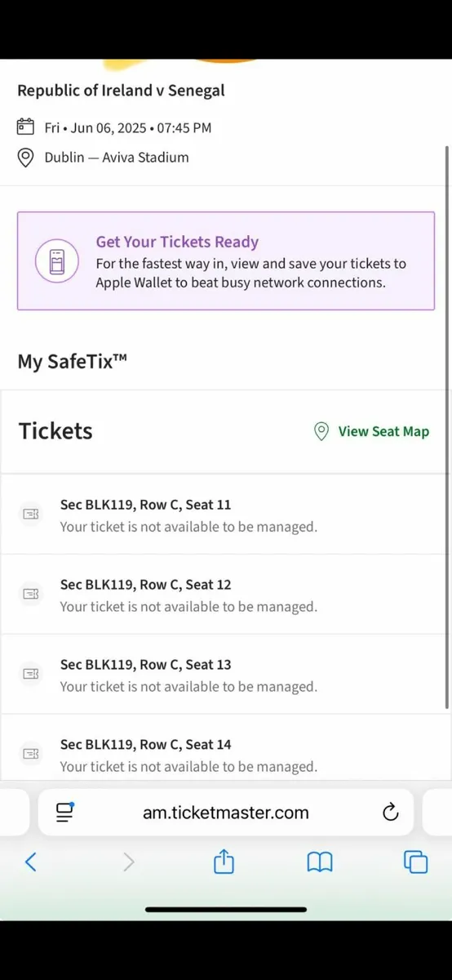Tap the ticket icon for Seat 11
The height and width of the screenshot is (980, 452).
(30, 514)
